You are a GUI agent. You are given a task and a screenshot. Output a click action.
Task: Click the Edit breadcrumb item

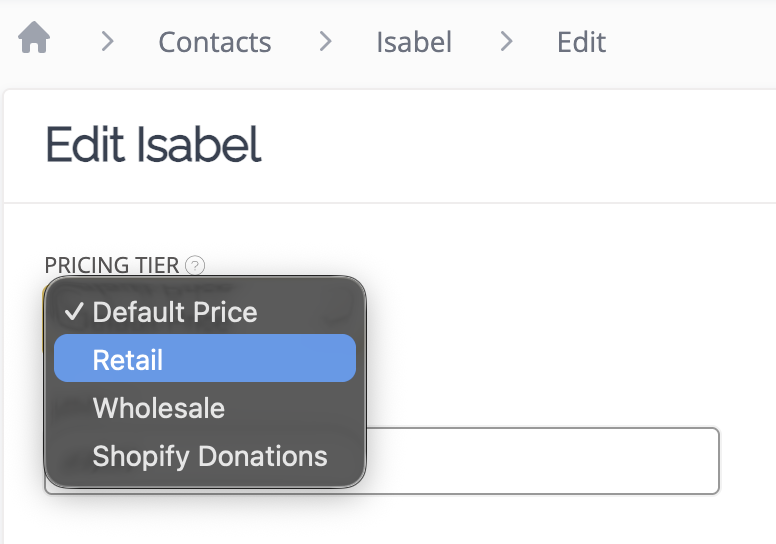click(581, 42)
